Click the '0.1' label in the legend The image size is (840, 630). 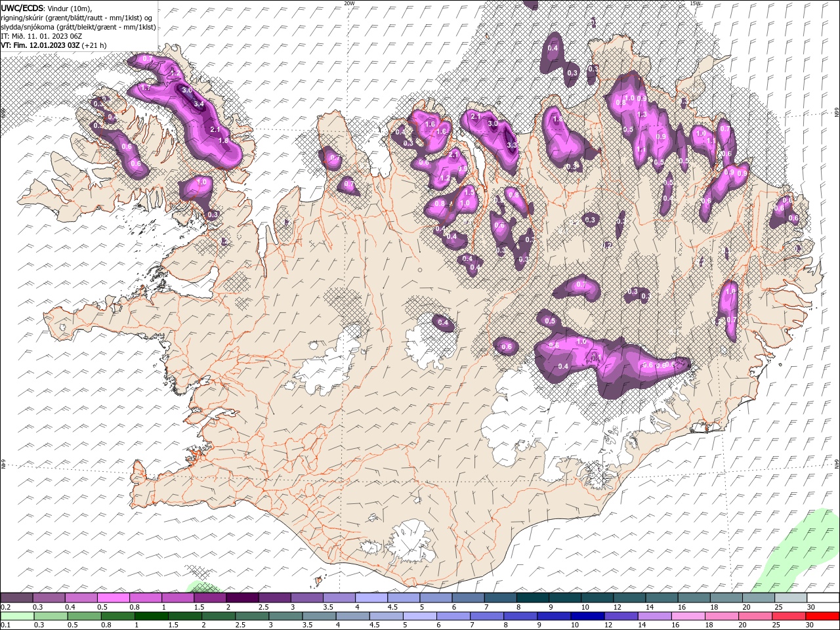coord(5,625)
